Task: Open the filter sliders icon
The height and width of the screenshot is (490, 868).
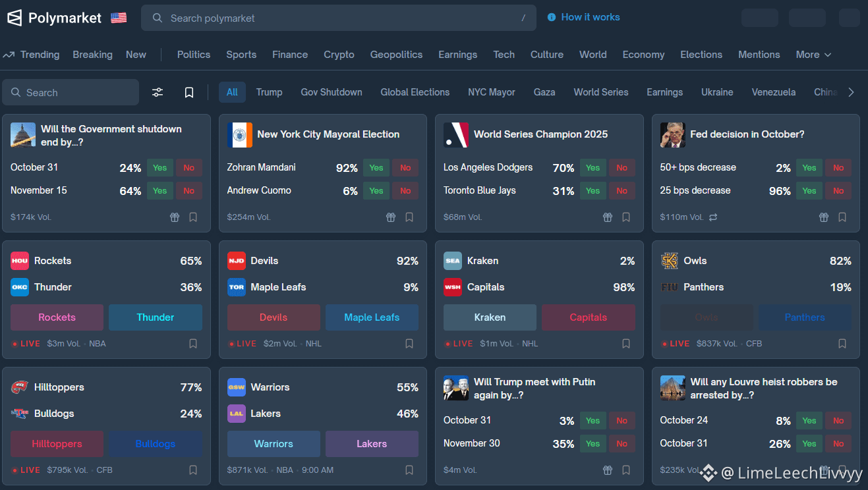Action: 158,92
